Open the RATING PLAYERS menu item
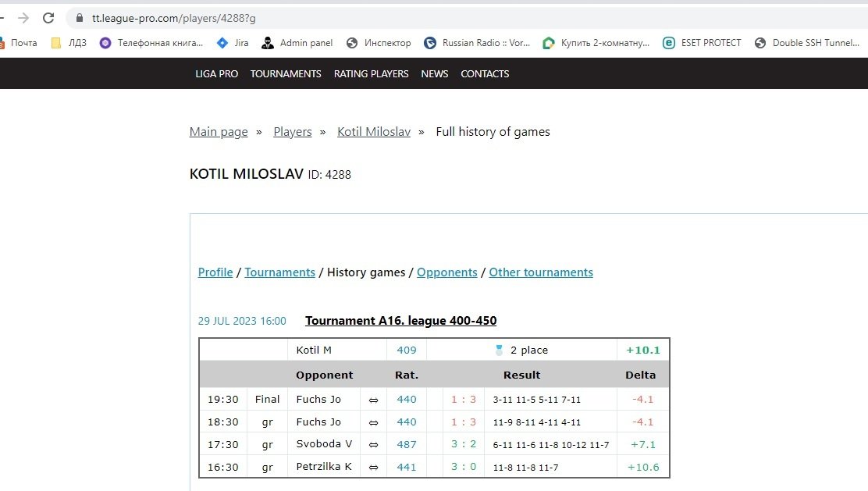The image size is (868, 491). 371,74
